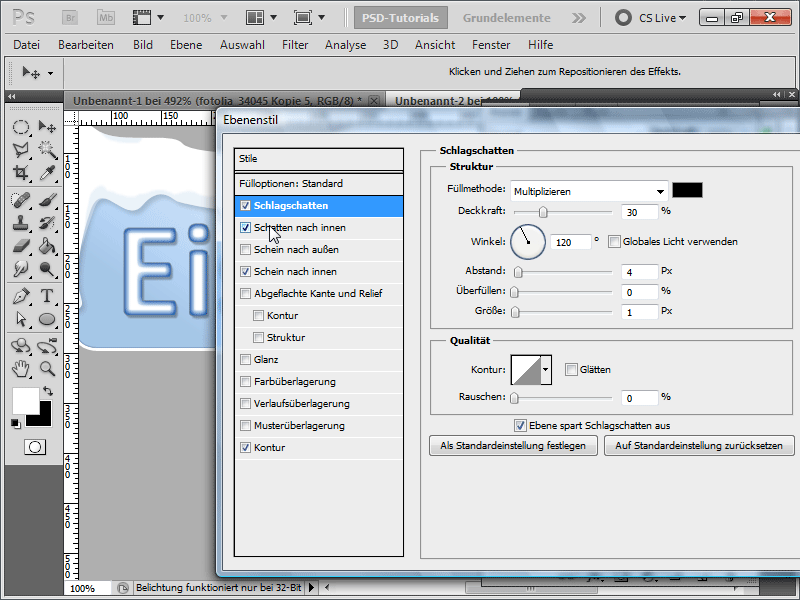Select the Path Selection tool
The image size is (800, 600).
20,319
